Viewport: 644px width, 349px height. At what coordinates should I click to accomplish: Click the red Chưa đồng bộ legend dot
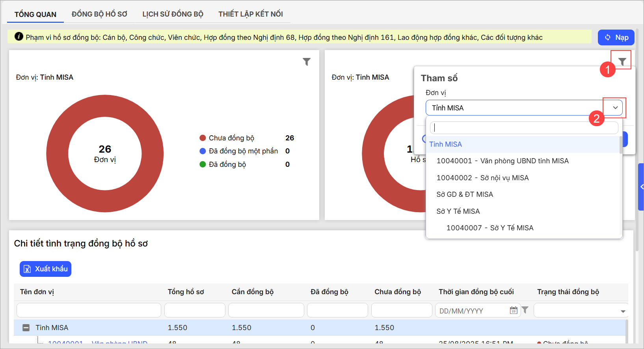pyautogui.click(x=203, y=138)
